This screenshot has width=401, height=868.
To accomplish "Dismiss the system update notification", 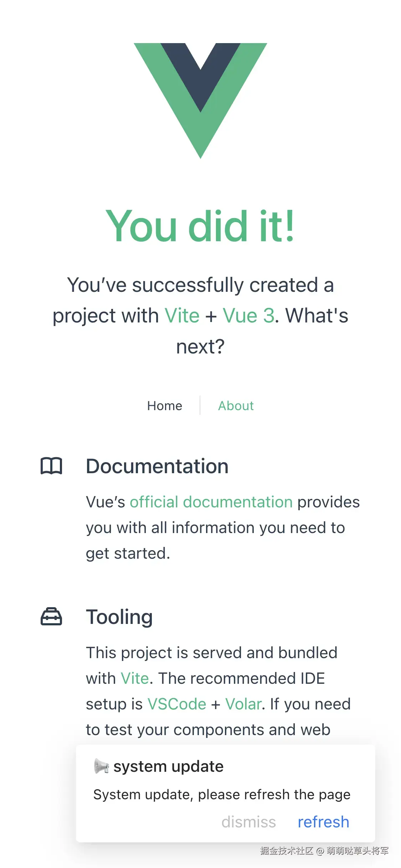I will 248,822.
